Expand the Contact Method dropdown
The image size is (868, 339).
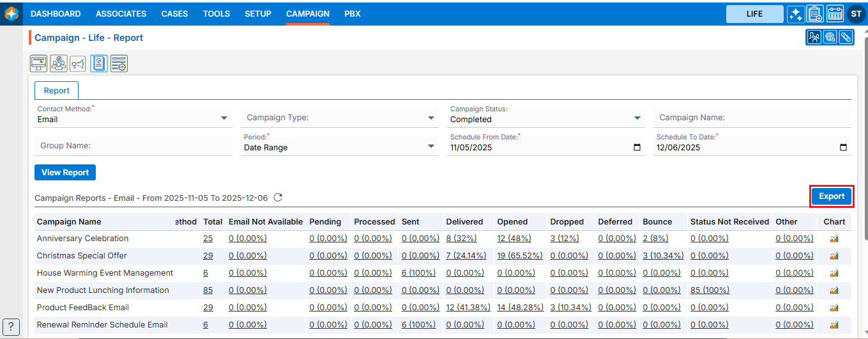pos(224,118)
